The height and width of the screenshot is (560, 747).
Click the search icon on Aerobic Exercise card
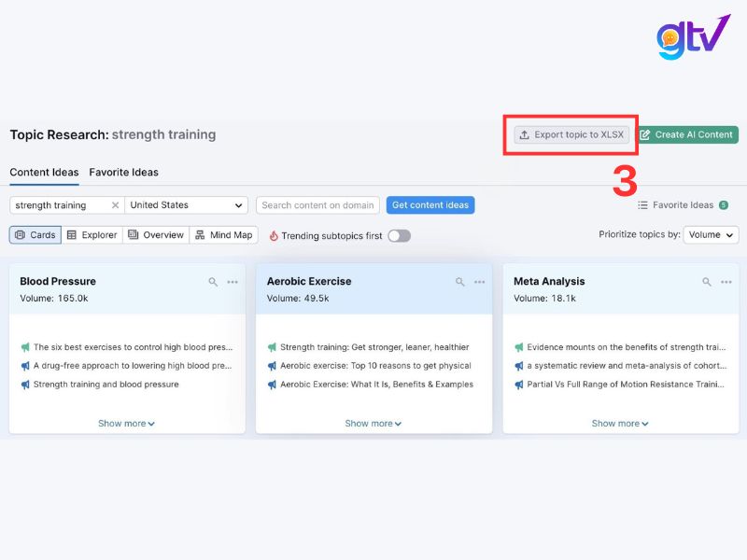click(x=459, y=282)
